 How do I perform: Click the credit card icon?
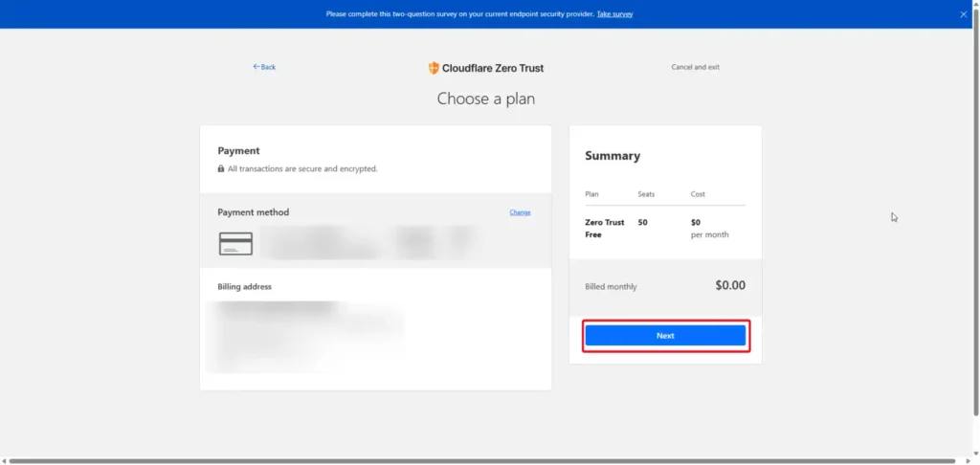[x=235, y=244]
